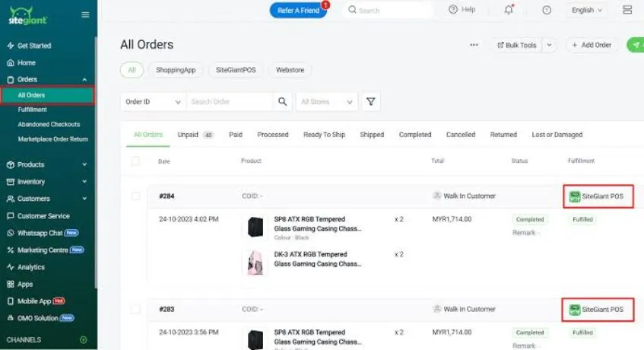This screenshot has height=350, width=644.
Task: Collapse the Orders sidebar section
Action: click(84, 80)
